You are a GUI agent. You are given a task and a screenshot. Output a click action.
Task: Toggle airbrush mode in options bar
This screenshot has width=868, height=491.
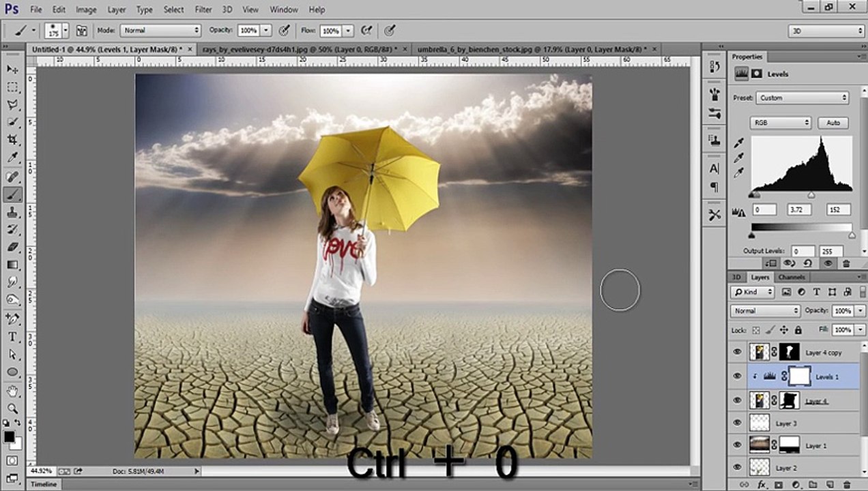[366, 31]
